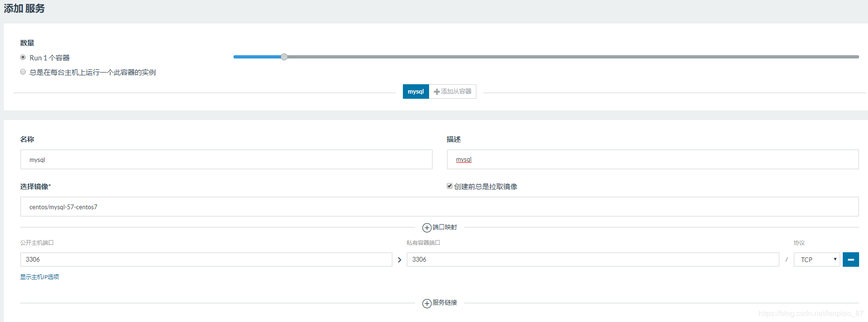Click the 公开主机端口 field showing 3306
Screen dimensions: 868x322
[206, 259]
